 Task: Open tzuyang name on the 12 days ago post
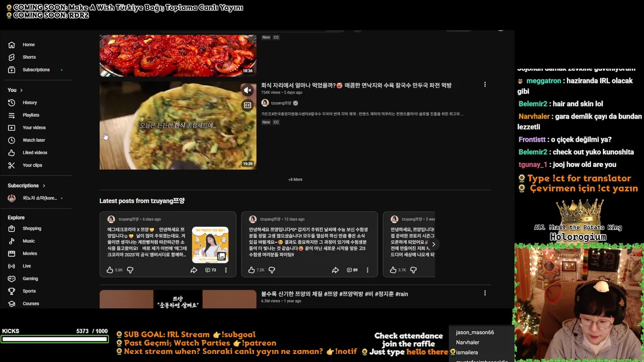[271, 219]
